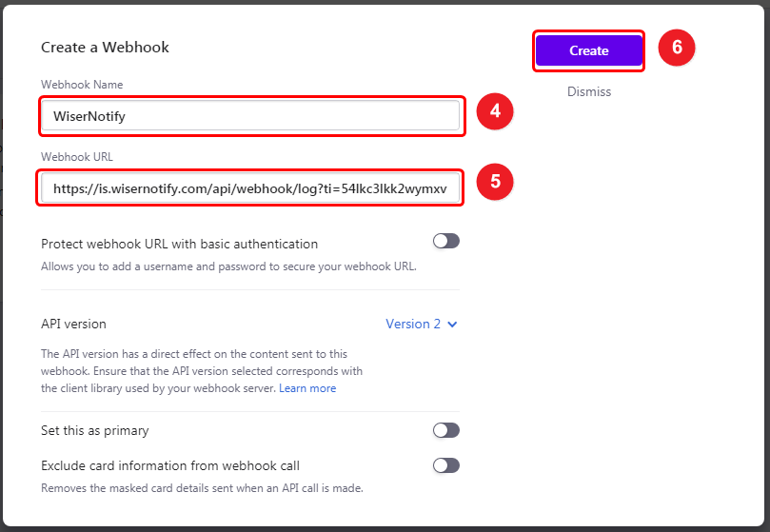
Task: Open the Version 2 API dropdown
Action: click(x=421, y=324)
